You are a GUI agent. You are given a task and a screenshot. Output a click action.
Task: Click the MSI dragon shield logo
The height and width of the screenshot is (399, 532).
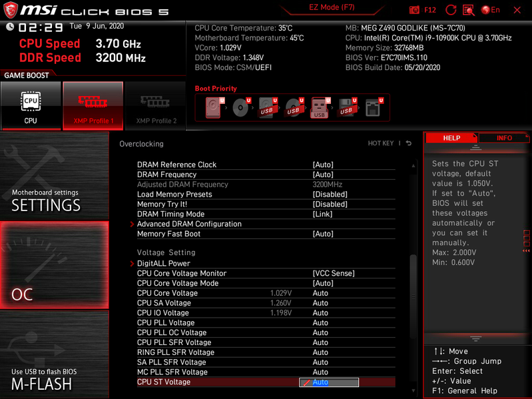(x=10, y=10)
